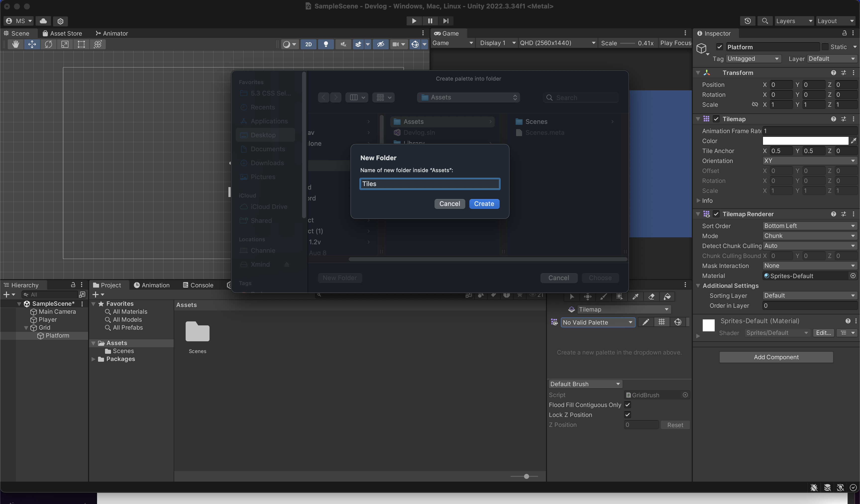Open the No Valid Palette dropdown
The image size is (860, 504).
pos(597,322)
